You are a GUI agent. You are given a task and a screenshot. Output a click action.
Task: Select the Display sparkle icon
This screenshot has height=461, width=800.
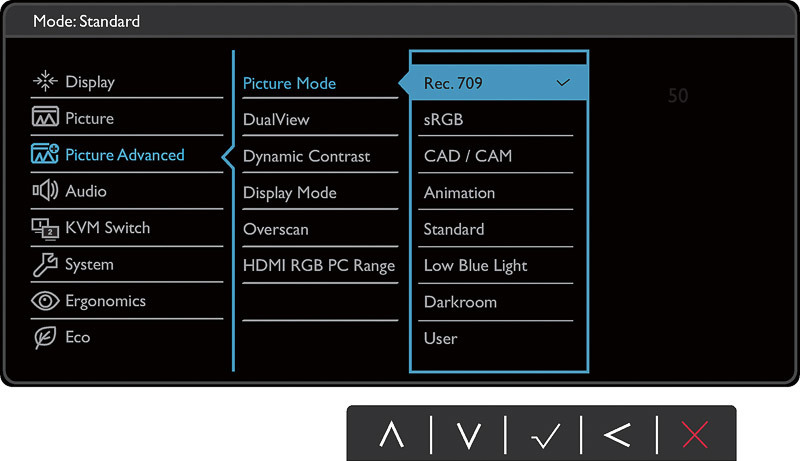coord(45,81)
